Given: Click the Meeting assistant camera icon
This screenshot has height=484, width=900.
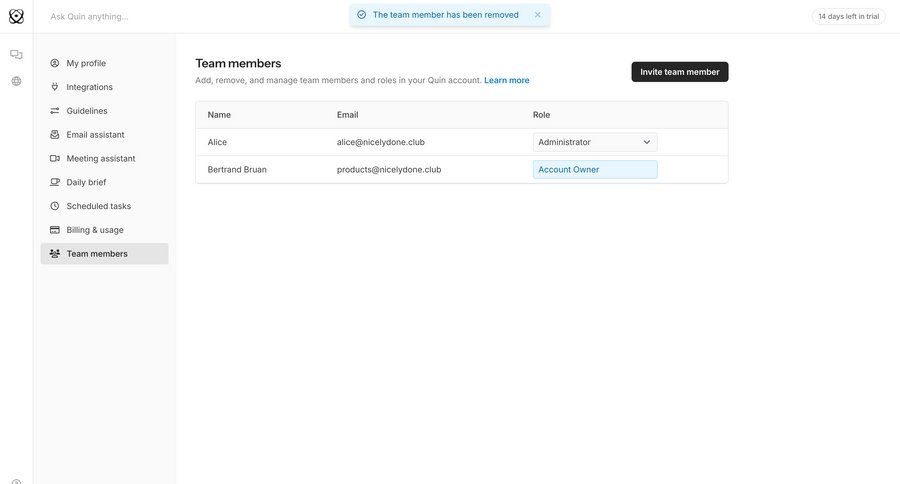Looking at the screenshot, I should [x=55, y=158].
